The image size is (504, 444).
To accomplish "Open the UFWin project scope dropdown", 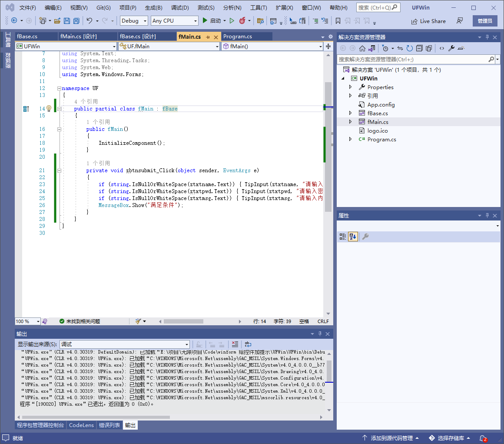I will tap(66, 47).
